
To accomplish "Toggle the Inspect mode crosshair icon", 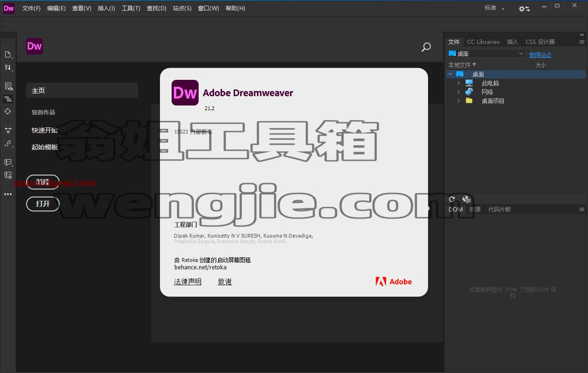I will (8, 111).
